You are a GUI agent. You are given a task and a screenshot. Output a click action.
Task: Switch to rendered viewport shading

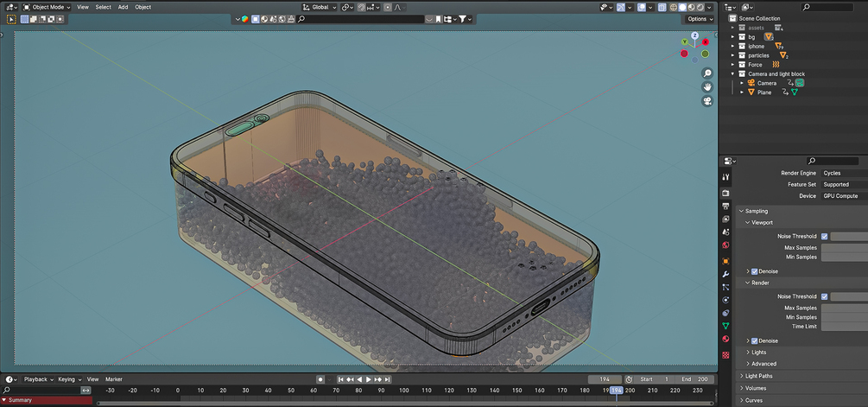(x=700, y=7)
